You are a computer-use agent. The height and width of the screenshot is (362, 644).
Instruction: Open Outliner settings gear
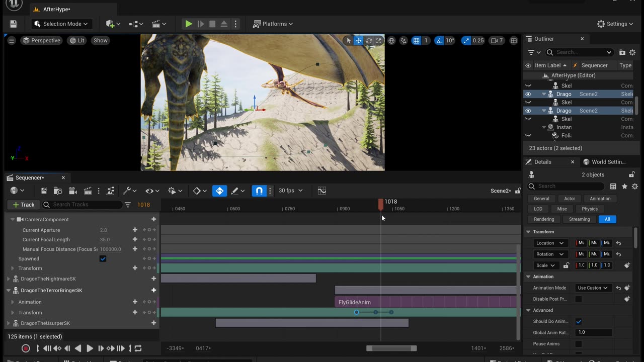coord(633,52)
